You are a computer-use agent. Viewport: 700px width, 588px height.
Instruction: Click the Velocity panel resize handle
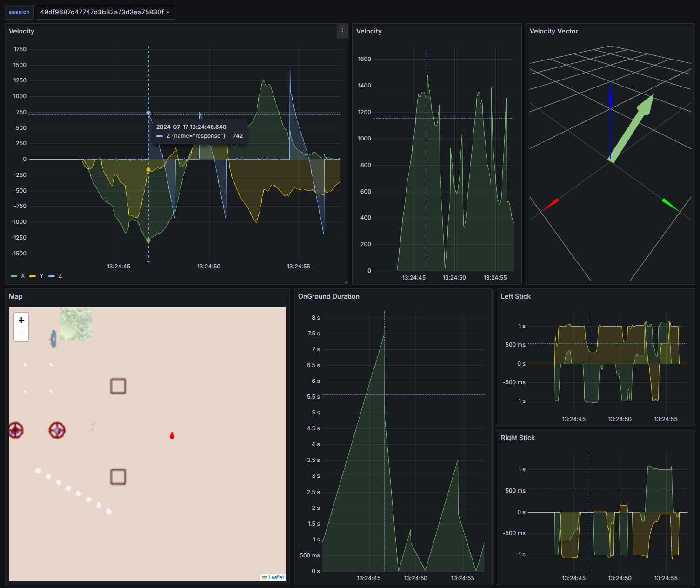(346, 282)
